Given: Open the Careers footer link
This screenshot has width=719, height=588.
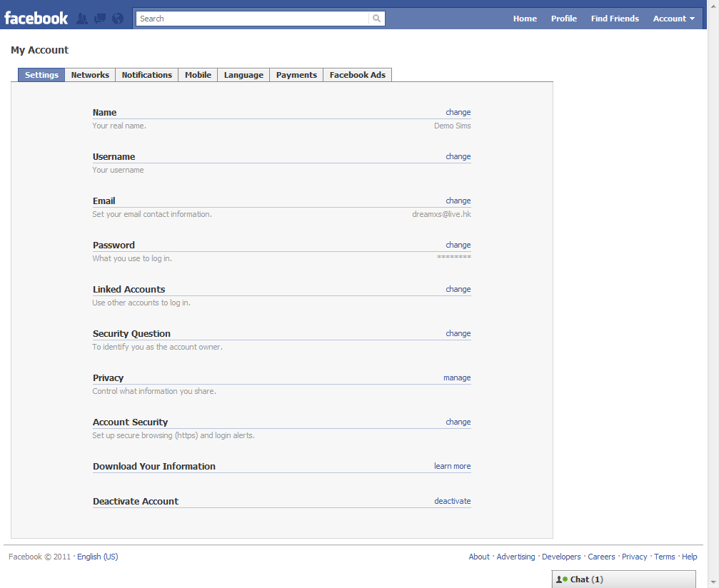Looking at the screenshot, I should 601,557.
